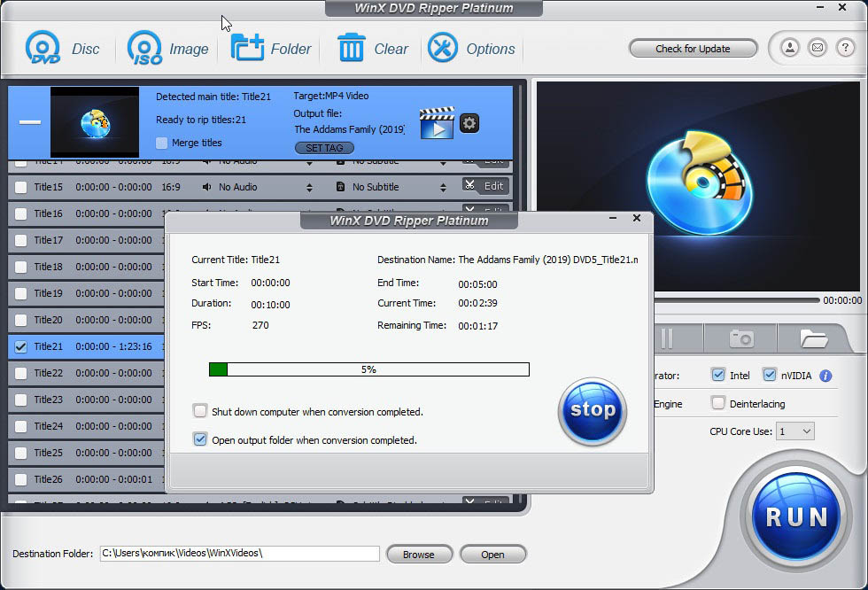
Task: Check the Title17 checkbox
Action: pos(20,240)
